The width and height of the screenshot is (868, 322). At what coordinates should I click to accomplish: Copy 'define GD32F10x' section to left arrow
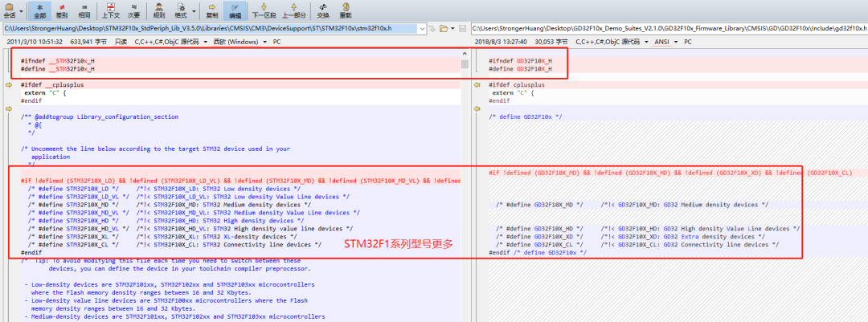[x=477, y=109]
